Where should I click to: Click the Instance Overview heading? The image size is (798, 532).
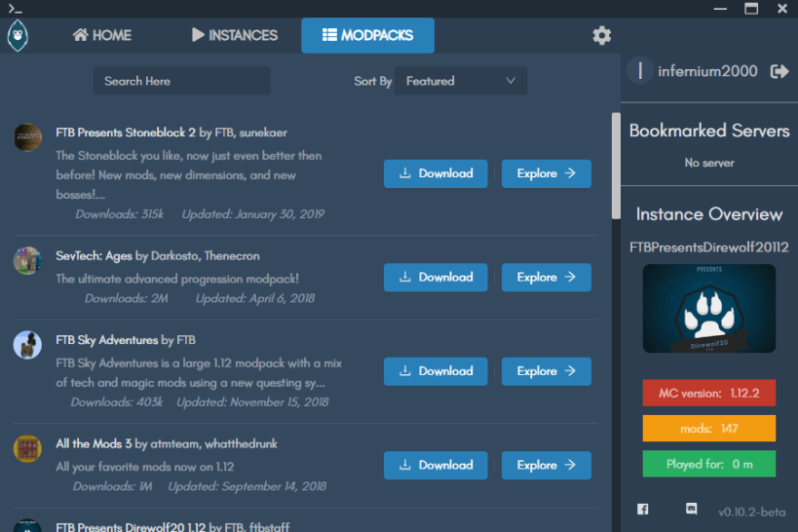coord(709,214)
